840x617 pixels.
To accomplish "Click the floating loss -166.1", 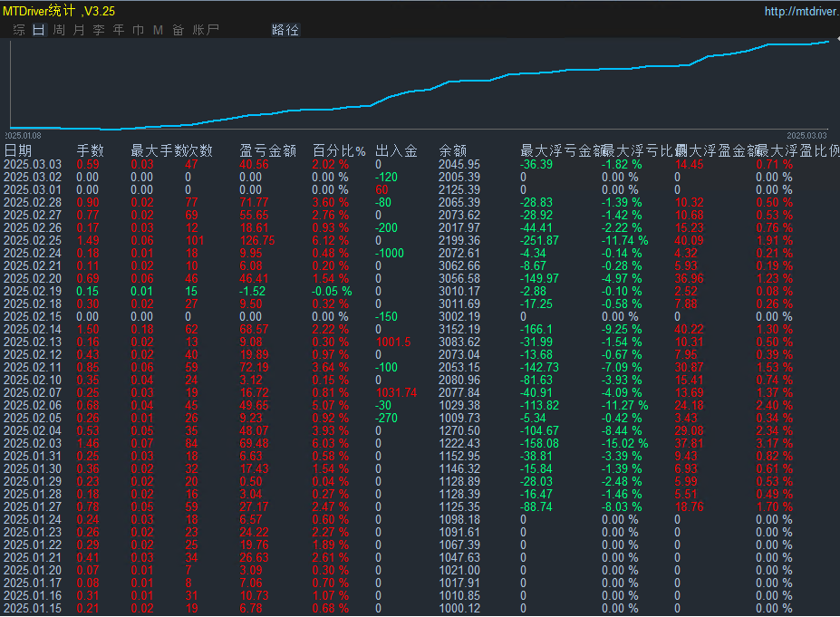I will click(x=536, y=330).
